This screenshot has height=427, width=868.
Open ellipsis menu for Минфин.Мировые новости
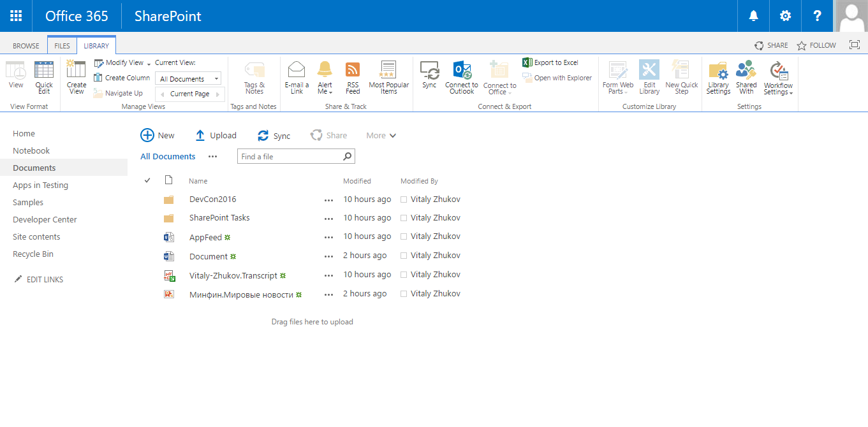pos(328,294)
